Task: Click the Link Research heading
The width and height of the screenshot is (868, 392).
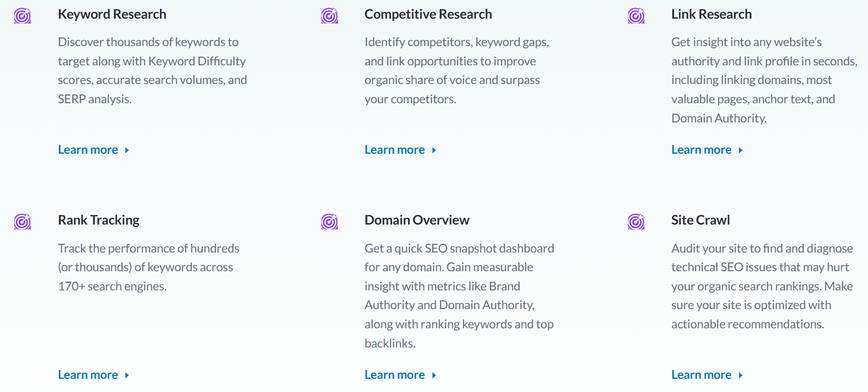Action: coord(711,14)
